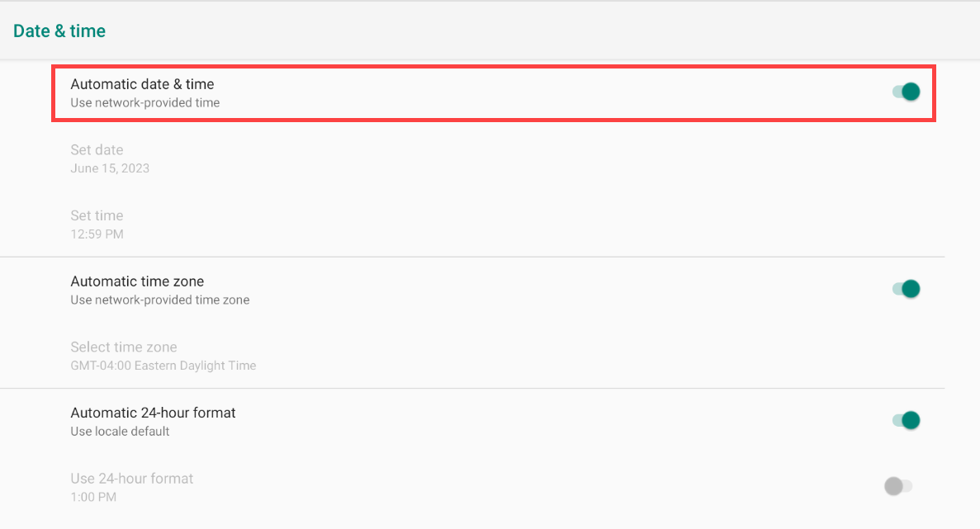Click the 1:00 PM sample time text
The image size is (980, 529).
93,497
